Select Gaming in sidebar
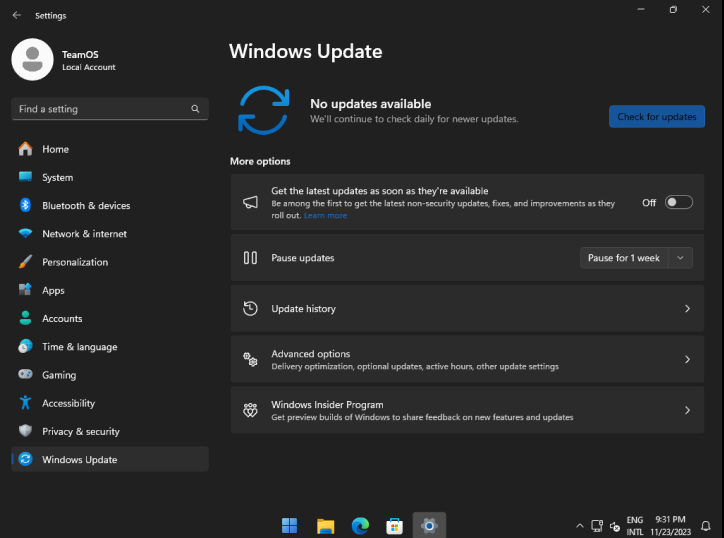 coord(110,374)
